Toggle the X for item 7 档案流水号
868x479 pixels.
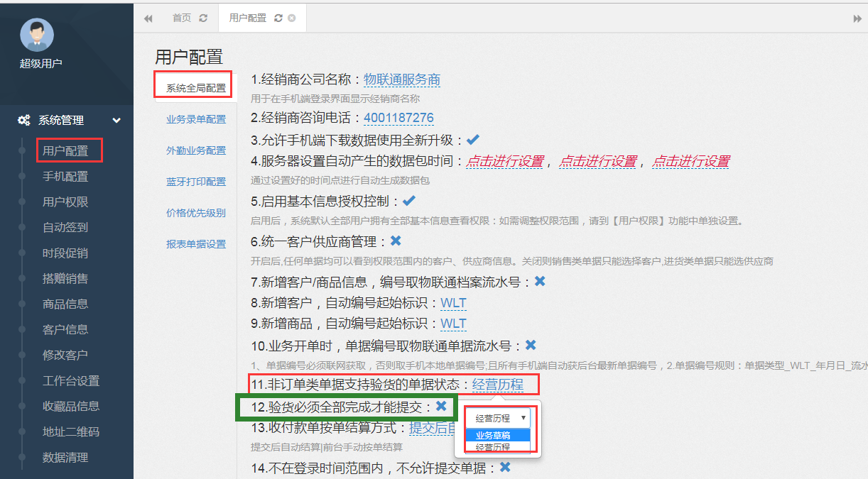tap(540, 282)
